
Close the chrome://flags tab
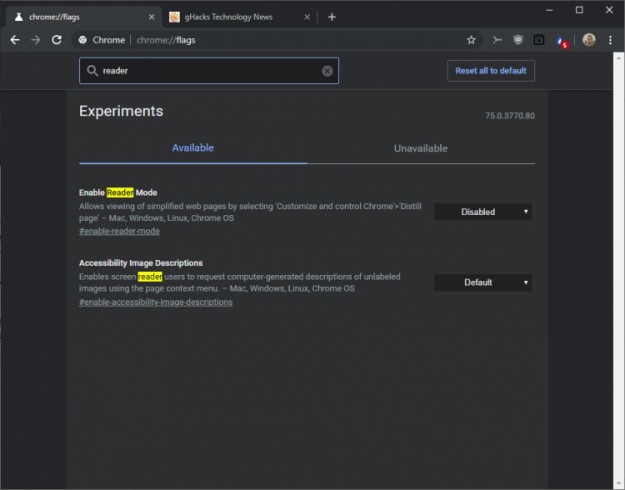[x=151, y=17]
